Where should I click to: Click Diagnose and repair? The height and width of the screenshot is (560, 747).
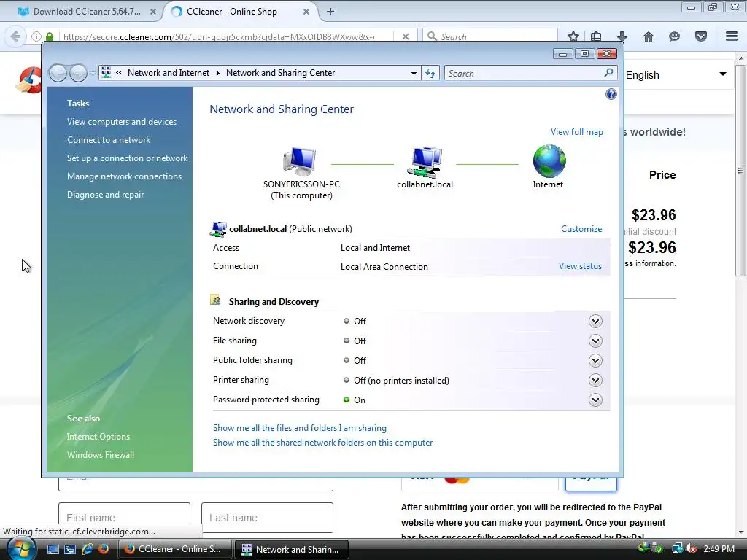(105, 194)
